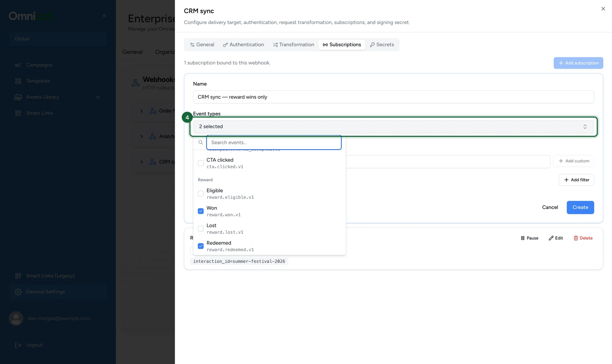Check the CTA clicked event
The height and width of the screenshot is (364, 612).
(200, 163)
